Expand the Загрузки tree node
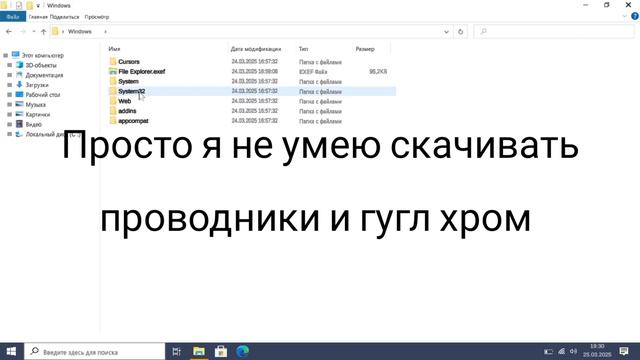This screenshot has width=640, height=360. coord(9,85)
